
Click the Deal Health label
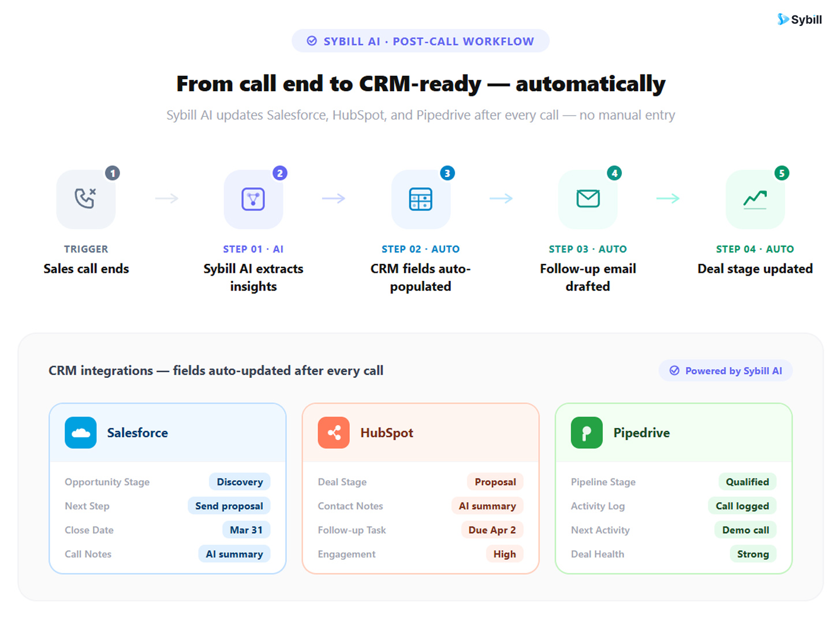(597, 554)
